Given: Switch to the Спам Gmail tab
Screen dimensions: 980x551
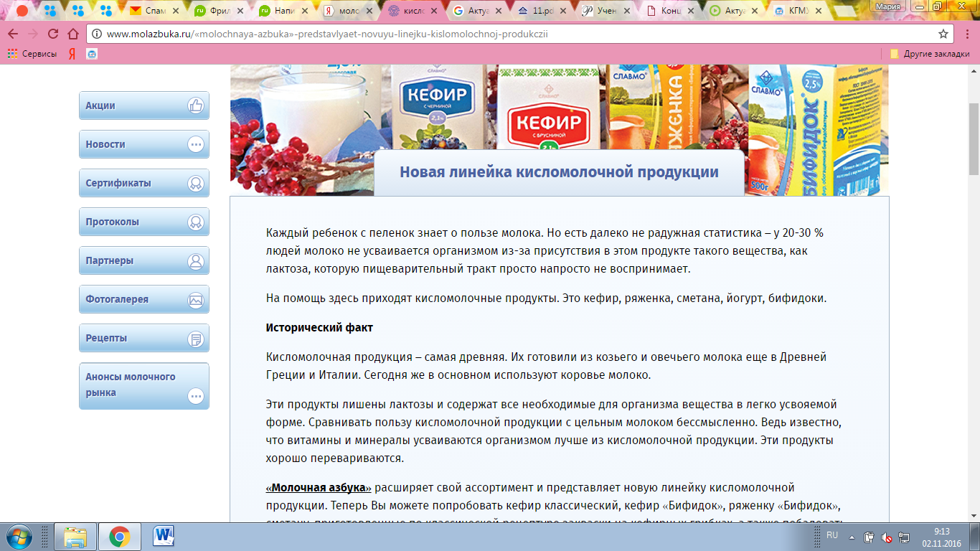Looking at the screenshot, I should (x=154, y=11).
